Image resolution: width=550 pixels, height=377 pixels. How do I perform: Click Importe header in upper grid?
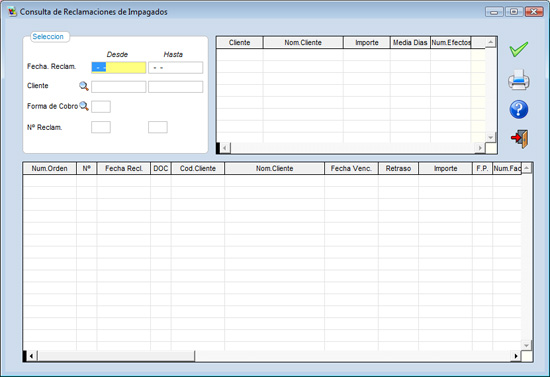(x=367, y=42)
